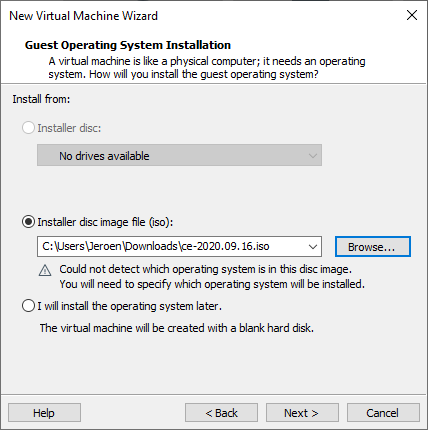Viewport: 428px width, 430px height.
Task: Select the Installer disc radio button
Action: (28, 128)
